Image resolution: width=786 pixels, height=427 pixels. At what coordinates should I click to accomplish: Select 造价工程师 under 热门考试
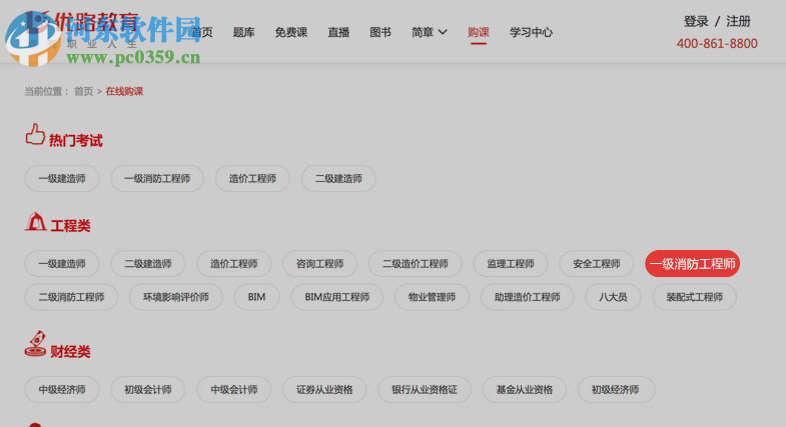(x=252, y=178)
